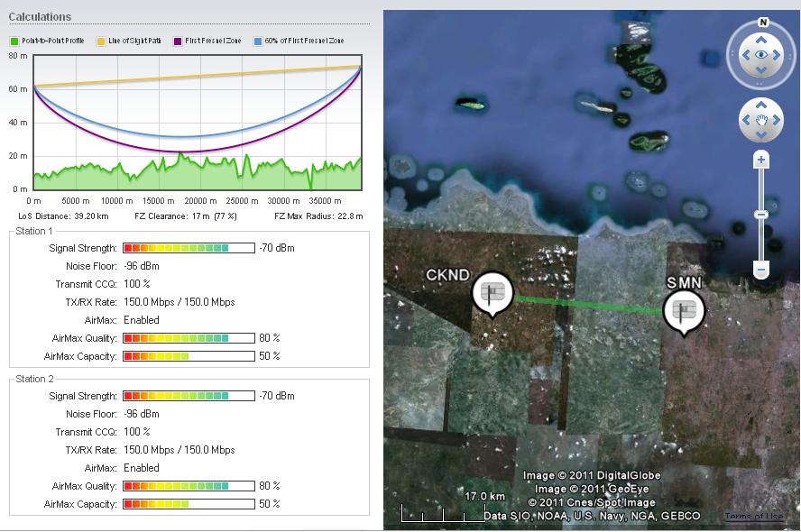Pan map right using hand control arrow
Screen dimensions: 801x532
tap(777, 120)
